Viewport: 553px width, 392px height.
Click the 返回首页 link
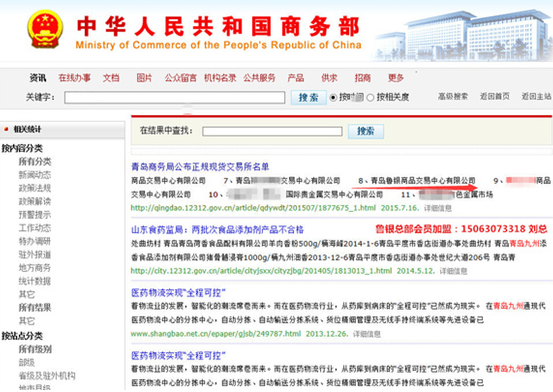(494, 96)
